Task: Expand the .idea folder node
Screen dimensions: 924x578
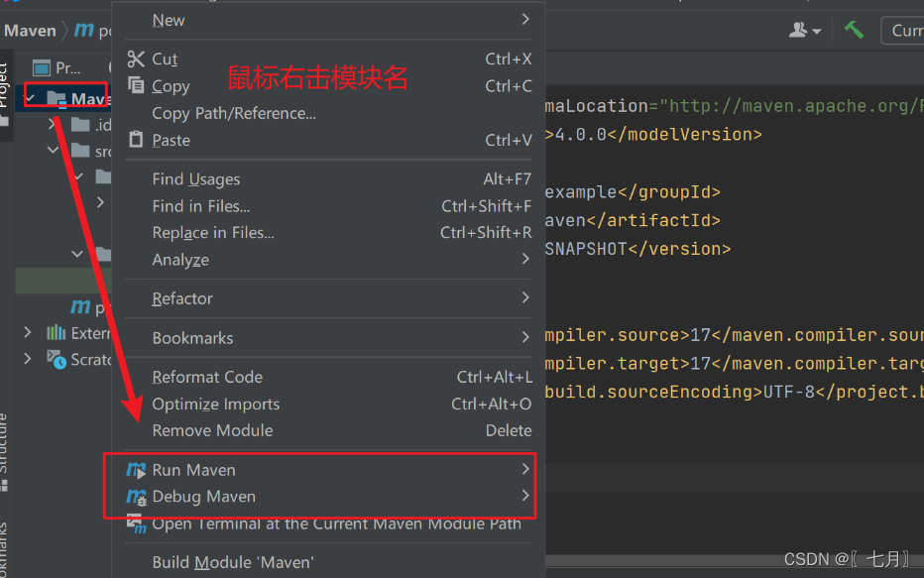Action: 53,124
